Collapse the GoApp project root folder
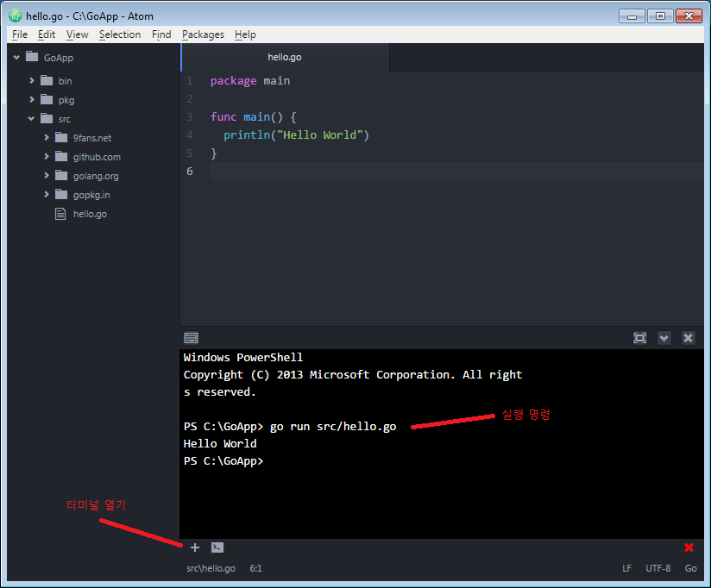 [x=16, y=57]
